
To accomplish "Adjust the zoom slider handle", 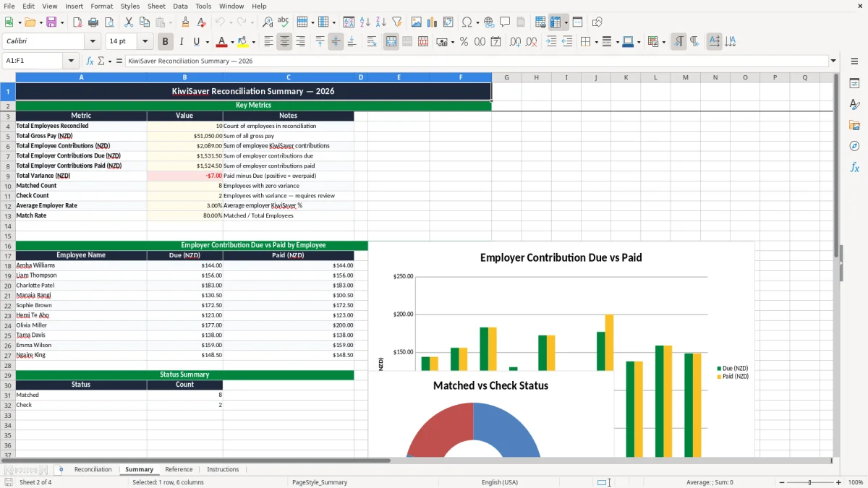I will [810, 482].
